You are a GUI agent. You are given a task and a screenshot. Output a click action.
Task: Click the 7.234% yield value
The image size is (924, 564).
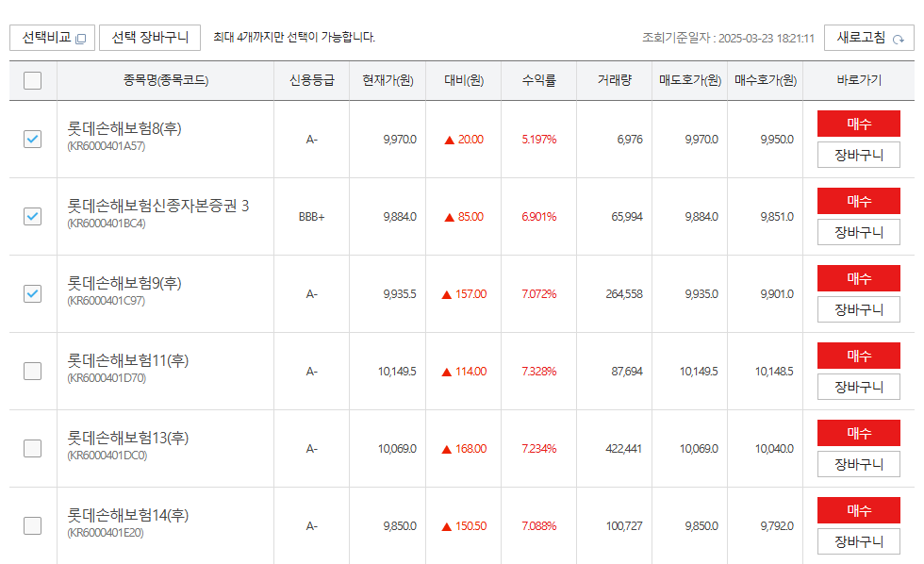(539, 449)
